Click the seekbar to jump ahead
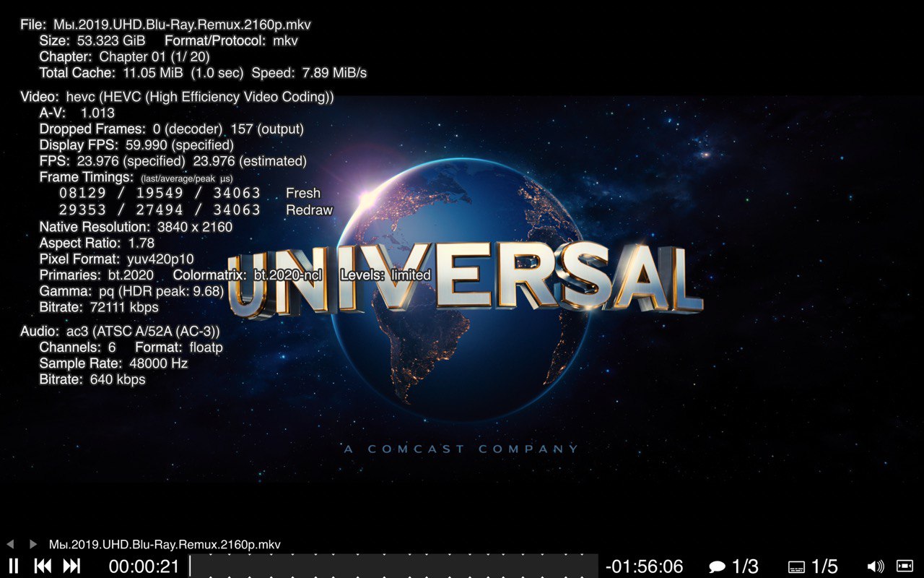This screenshot has height=578, width=924. (x=394, y=566)
